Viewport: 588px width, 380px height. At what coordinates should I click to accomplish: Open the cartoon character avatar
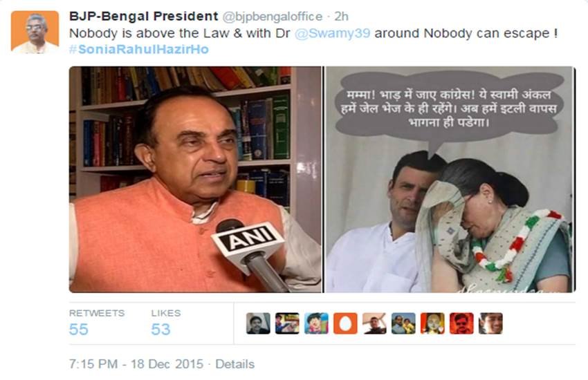click(x=316, y=323)
